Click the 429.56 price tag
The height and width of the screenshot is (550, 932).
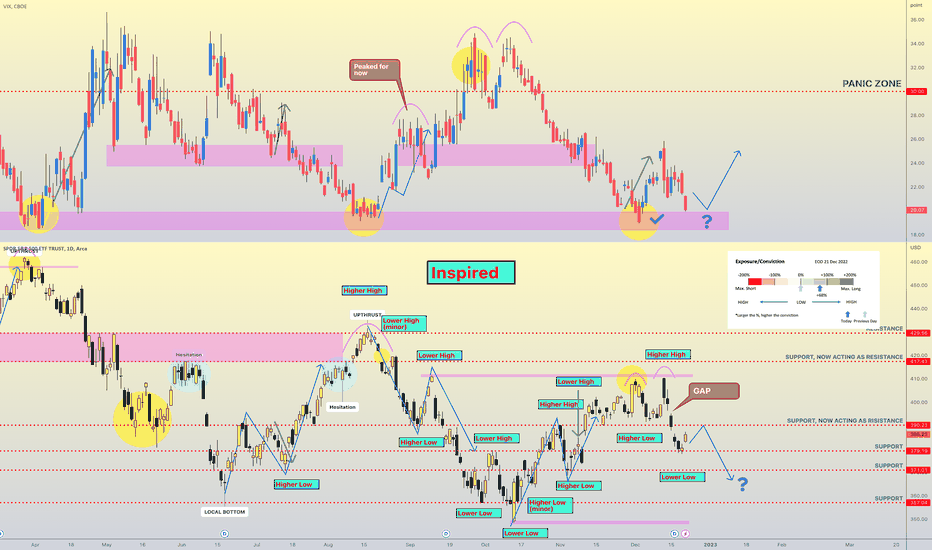click(x=917, y=333)
